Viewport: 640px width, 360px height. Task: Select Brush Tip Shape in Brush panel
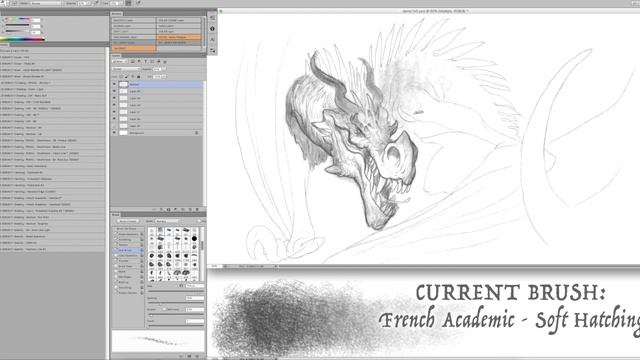click(x=127, y=229)
